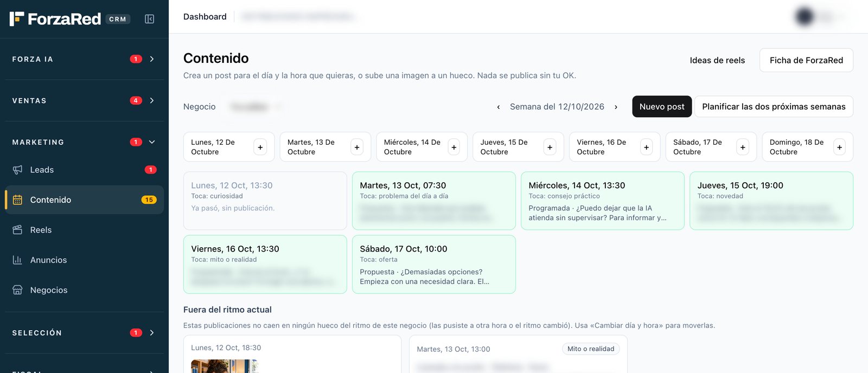Click the red badge on Leads
Screen dimensions: 868x373
[x=151, y=170]
